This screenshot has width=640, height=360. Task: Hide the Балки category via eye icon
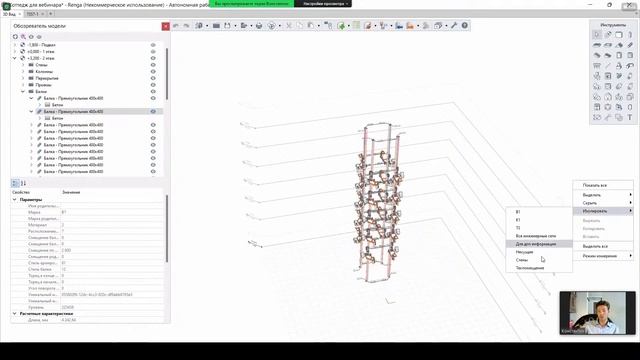(153, 91)
